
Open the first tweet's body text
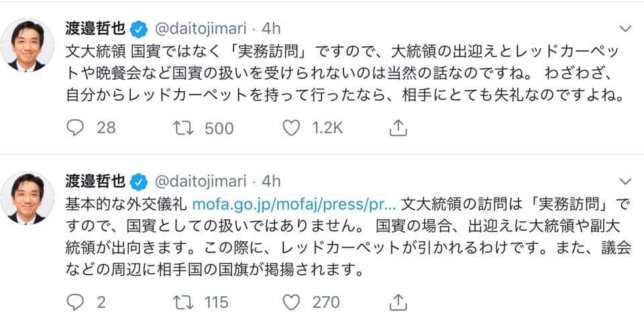click(335, 72)
